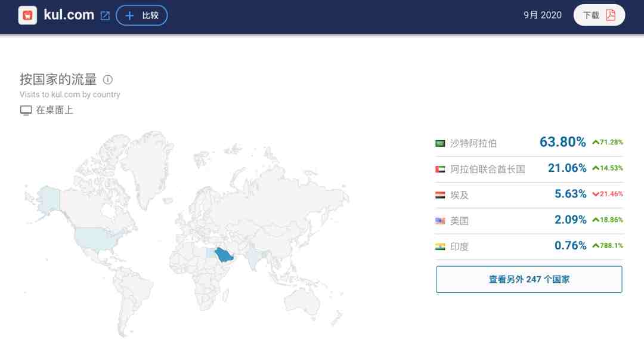Click the 比较 compare button

(142, 16)
